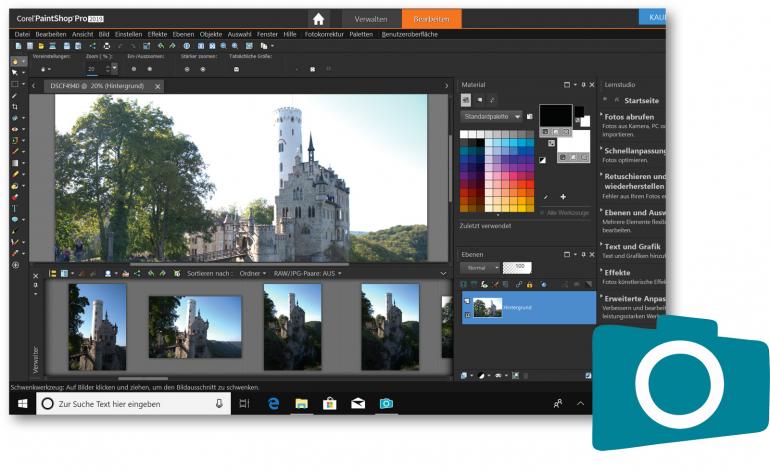Open the Ebenen panel options arrow
Viewport: 770px width, 472px height.
pyautogui.click(x=575, y=254)
